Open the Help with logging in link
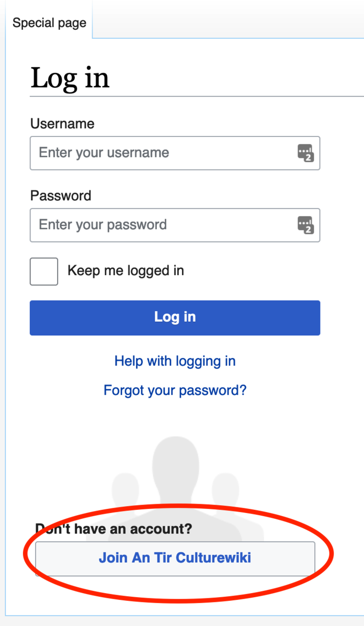This screenshot has height=626, width=364. coord(175,361)
